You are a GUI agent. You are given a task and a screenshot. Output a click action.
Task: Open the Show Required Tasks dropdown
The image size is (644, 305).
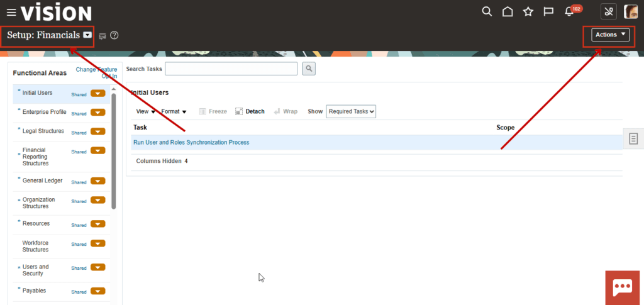pos(351,111)
